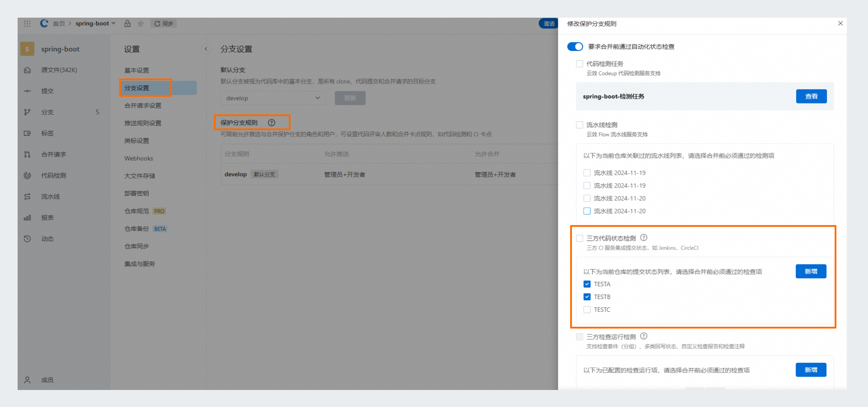868x407 pixels.
Task: Click the 邀请 invite button
Action: point(549,23)
